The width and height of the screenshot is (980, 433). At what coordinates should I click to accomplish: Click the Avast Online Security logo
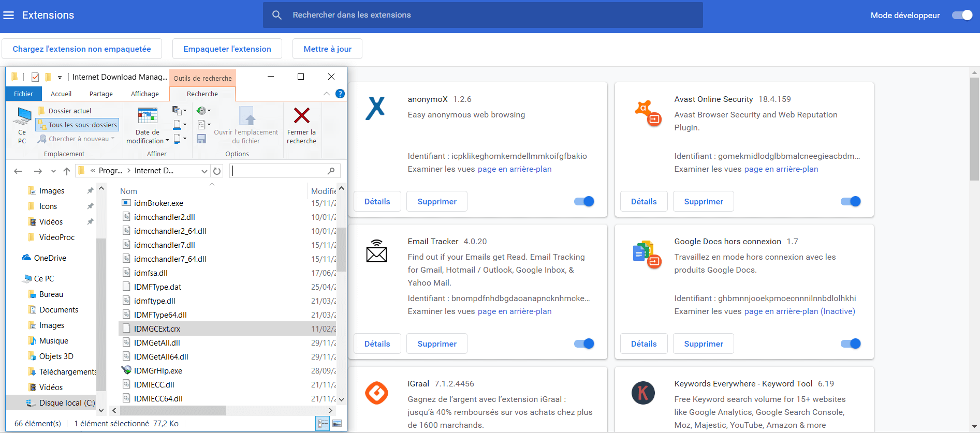point(648,113)
